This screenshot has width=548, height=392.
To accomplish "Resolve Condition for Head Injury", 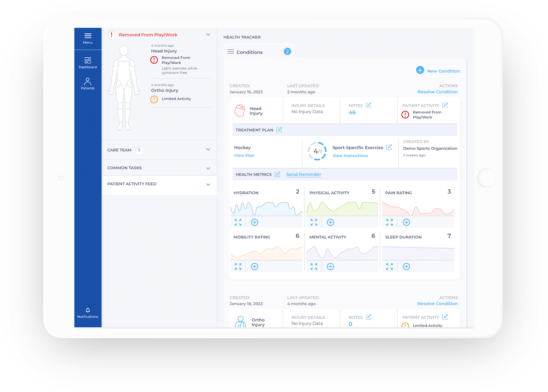I will pos(437,92).
